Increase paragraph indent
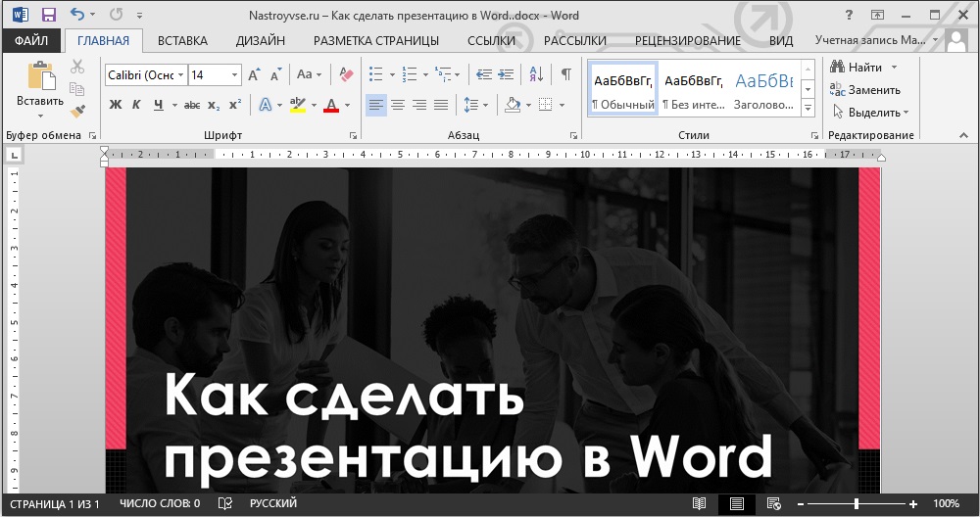The image size is (980, 517). (x=506, y=74)
